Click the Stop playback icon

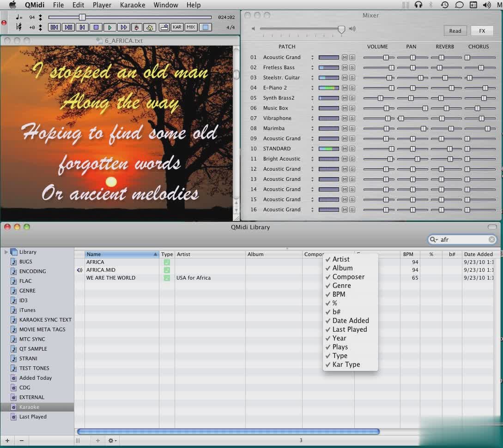point(95,27)
